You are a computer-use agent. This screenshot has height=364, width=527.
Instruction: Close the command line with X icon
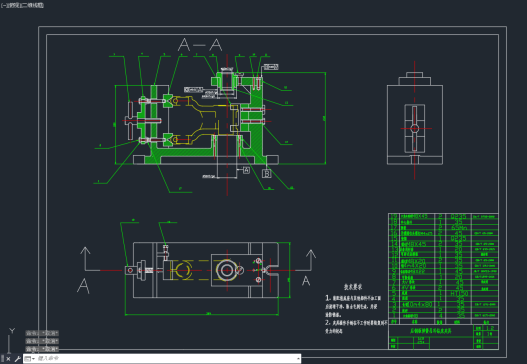point(8,359)
